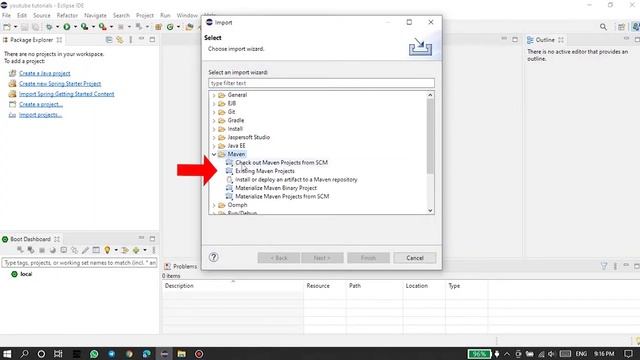Click the Cancel button in Import dialog
This screenshot has height=360, width=640.
coord(415,258)
